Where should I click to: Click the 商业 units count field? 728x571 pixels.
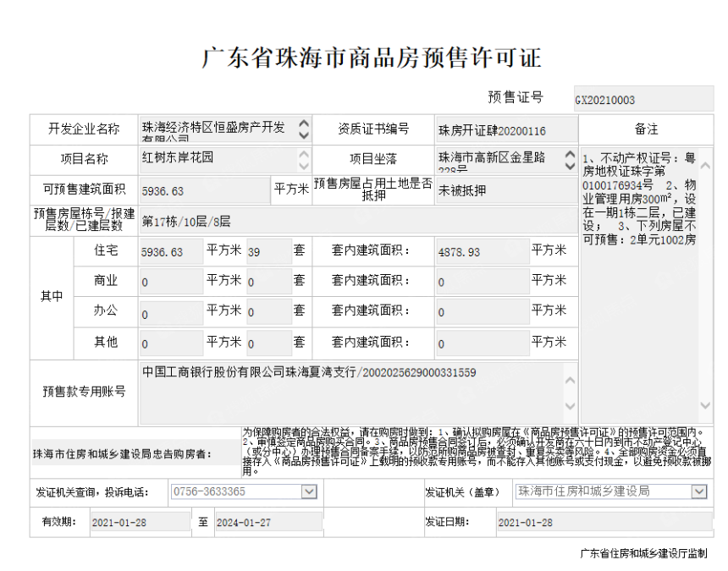point(269,282)
